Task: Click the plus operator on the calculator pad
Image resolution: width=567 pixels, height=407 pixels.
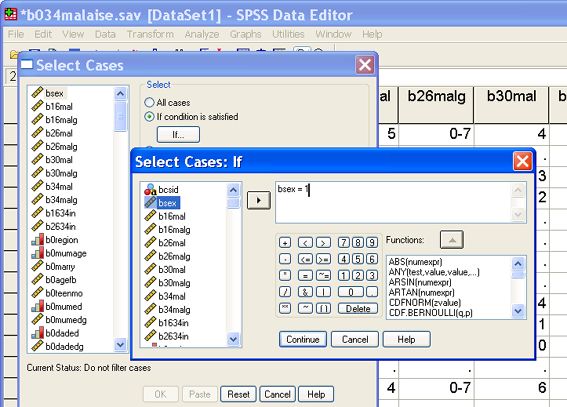Action: (285, 243)
